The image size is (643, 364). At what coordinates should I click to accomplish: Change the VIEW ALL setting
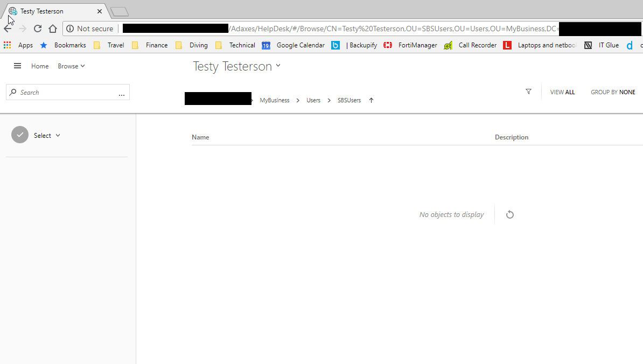pos(562,92)
